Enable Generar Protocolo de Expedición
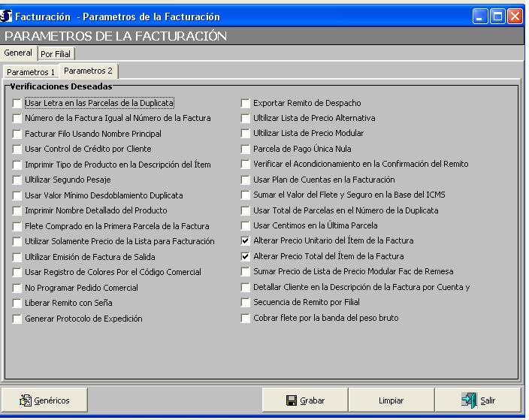The image size is (529, 420). (17, 318)
